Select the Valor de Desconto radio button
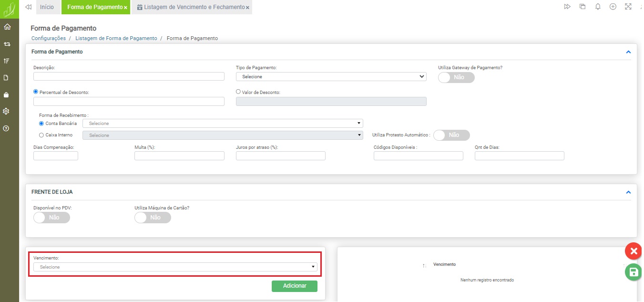The height and width of the screenshot is (302, 644). point(239,92)
